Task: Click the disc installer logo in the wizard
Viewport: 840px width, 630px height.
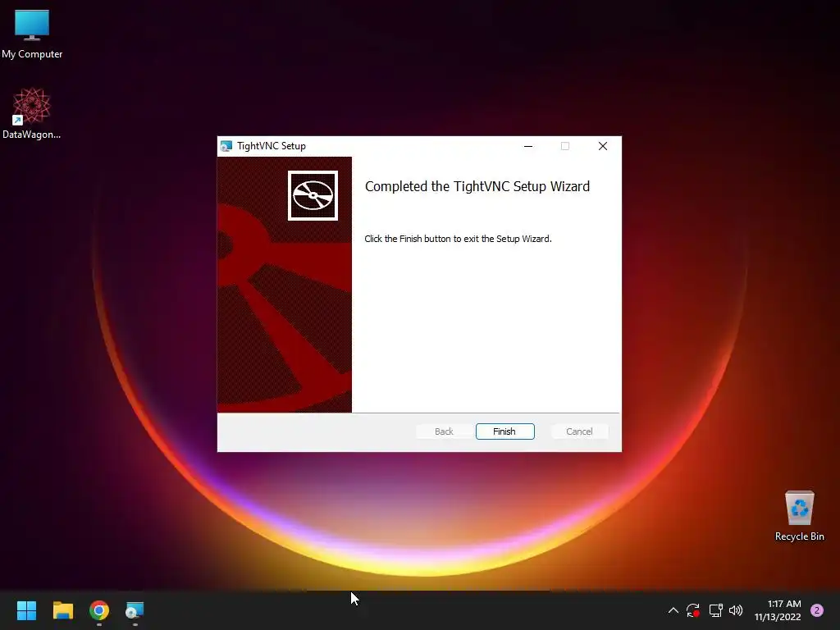Action: pyautogui.click(x=313, y=195)
